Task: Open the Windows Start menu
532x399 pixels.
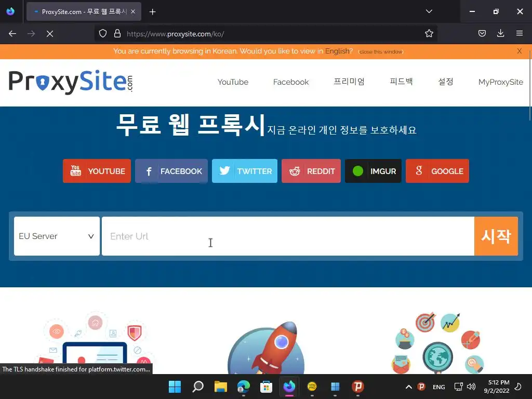Action: (175, 387)
